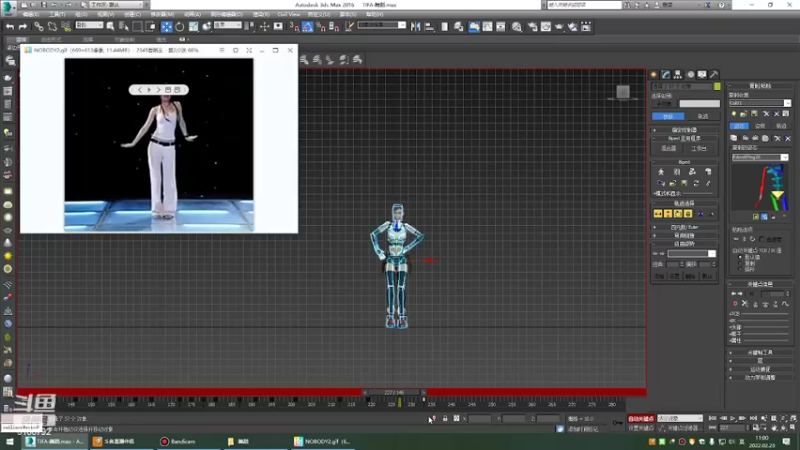Screen dimensions: 800x450
Task: Open the Modifiers menu
Action: point(162,14)
